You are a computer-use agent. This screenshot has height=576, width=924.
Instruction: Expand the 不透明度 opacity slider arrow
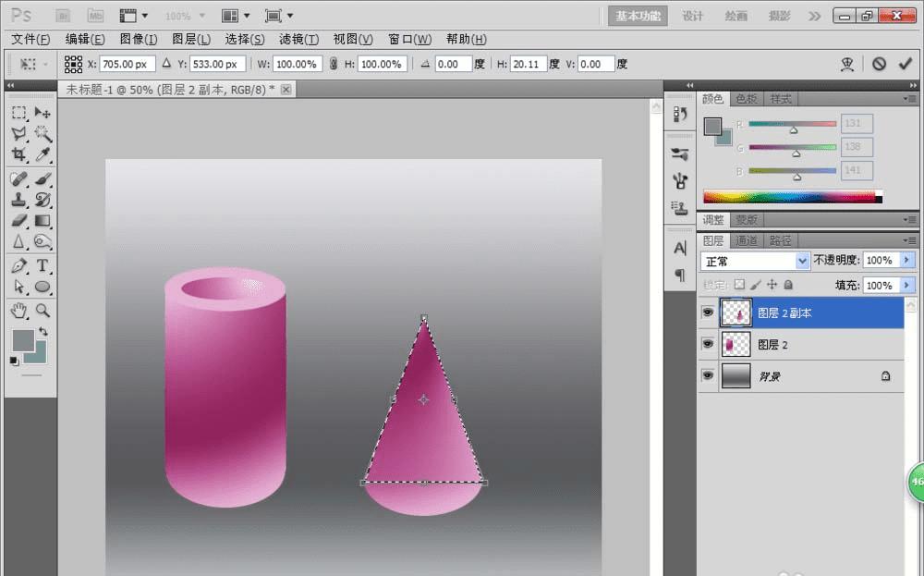906,261
